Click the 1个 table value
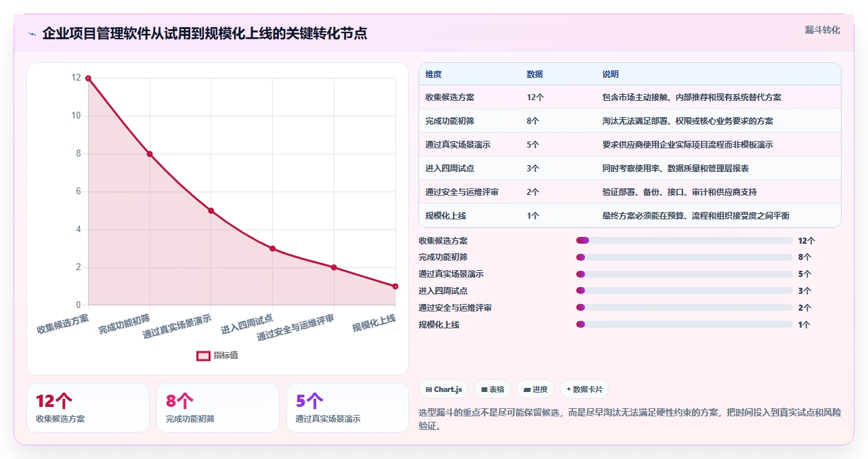The width and height of the screenshot is (868, 459). pos(533,216)
